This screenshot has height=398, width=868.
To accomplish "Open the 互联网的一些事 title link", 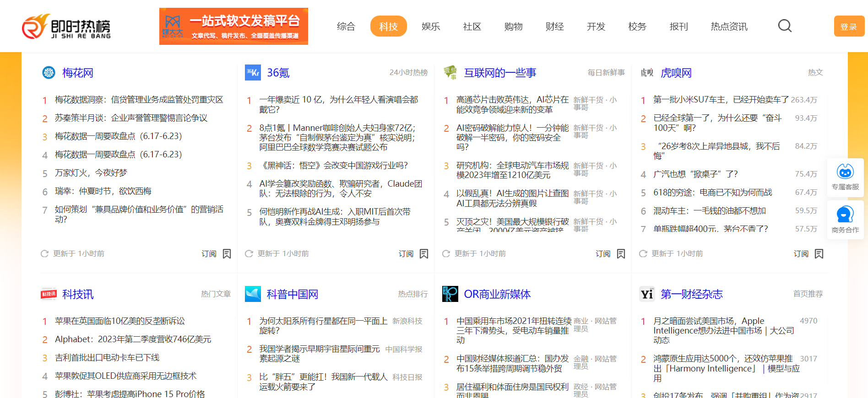I will click(x=500, y=73).
